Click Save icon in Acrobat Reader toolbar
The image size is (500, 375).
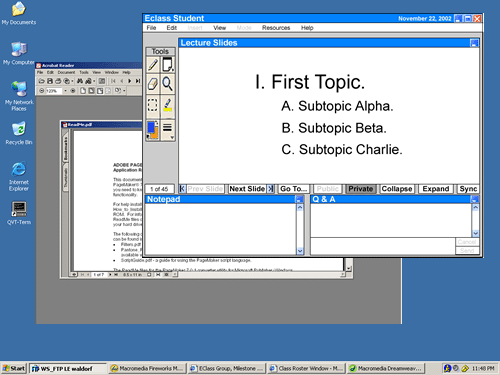click(50, 81)
